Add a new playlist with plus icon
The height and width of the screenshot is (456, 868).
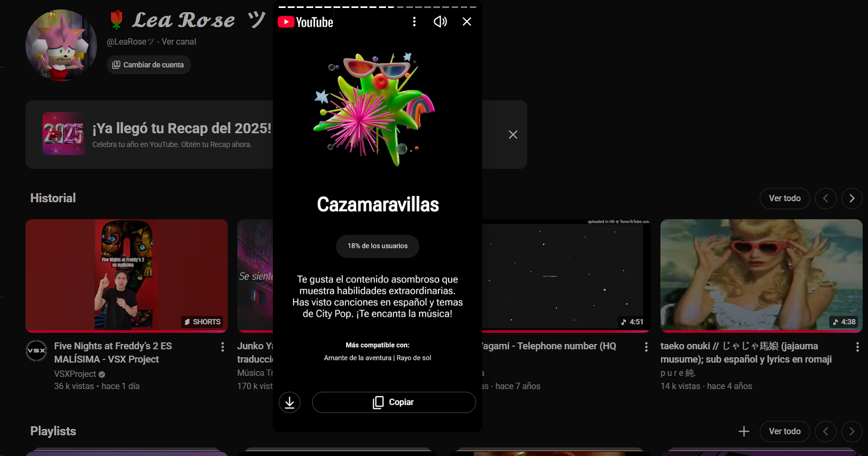tap(744, 432)
